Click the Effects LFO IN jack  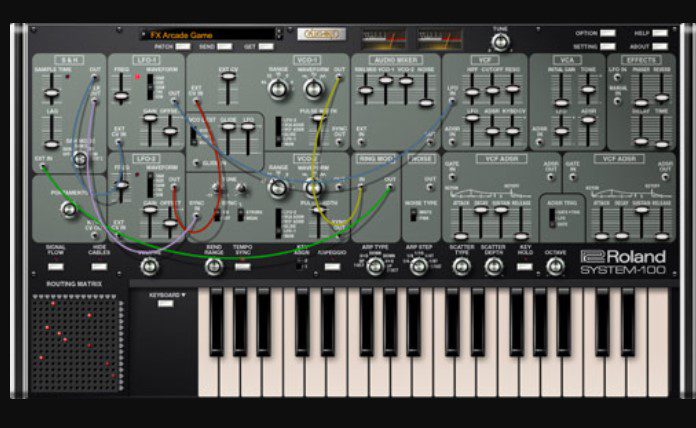(617, 77)
